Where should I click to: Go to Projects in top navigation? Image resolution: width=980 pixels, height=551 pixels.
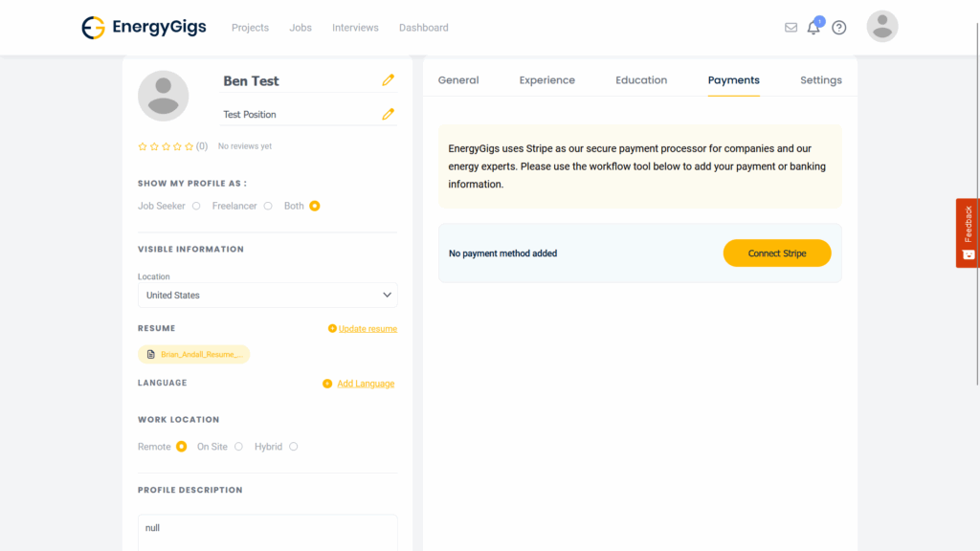[x=250, y=28]
